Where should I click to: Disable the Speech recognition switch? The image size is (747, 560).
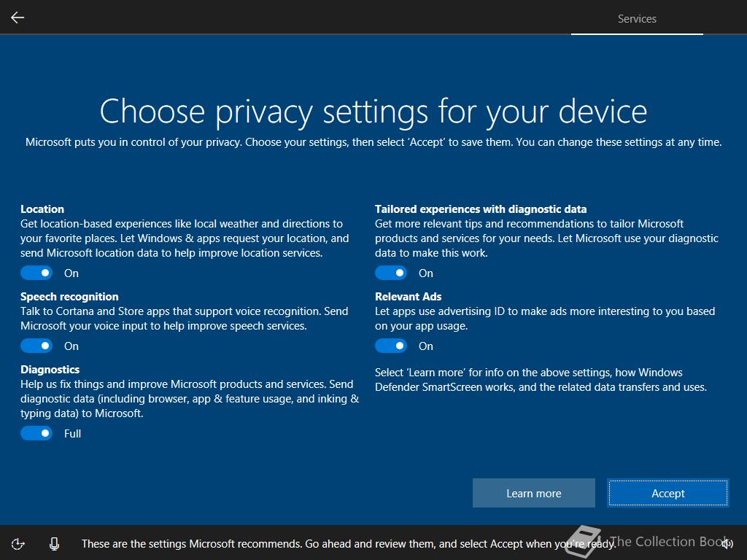click(x=36, y=346)
